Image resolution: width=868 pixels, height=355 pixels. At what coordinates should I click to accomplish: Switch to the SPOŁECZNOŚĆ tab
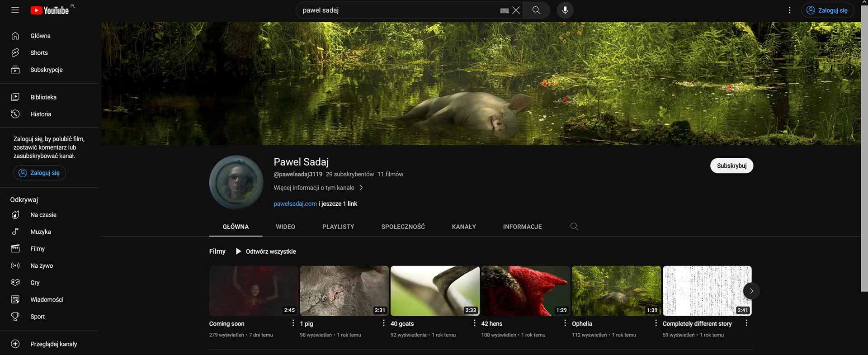(403, 227)
